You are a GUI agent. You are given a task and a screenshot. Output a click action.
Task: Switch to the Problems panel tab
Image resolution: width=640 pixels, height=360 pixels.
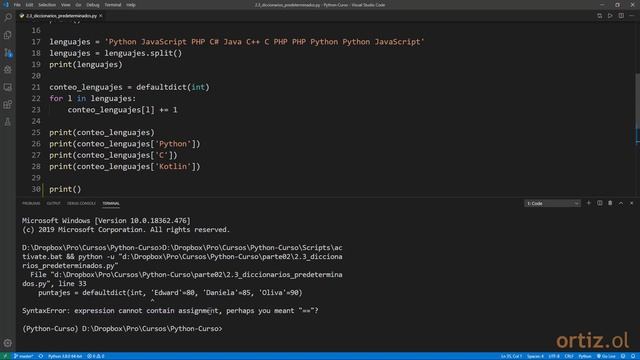[x=31, y=203]
